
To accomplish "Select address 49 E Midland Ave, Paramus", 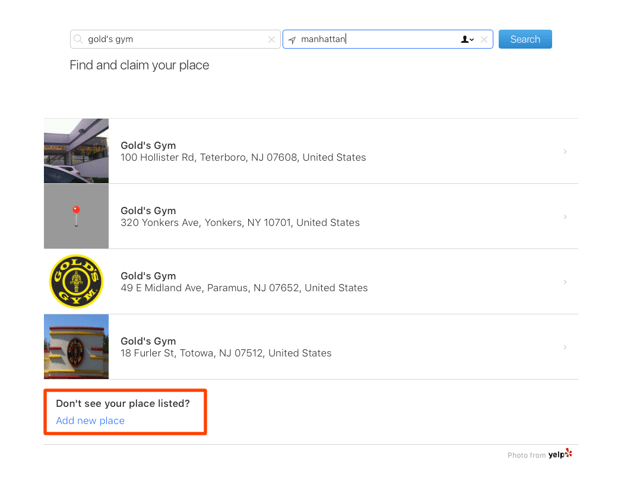I will [x=244, y=288].
